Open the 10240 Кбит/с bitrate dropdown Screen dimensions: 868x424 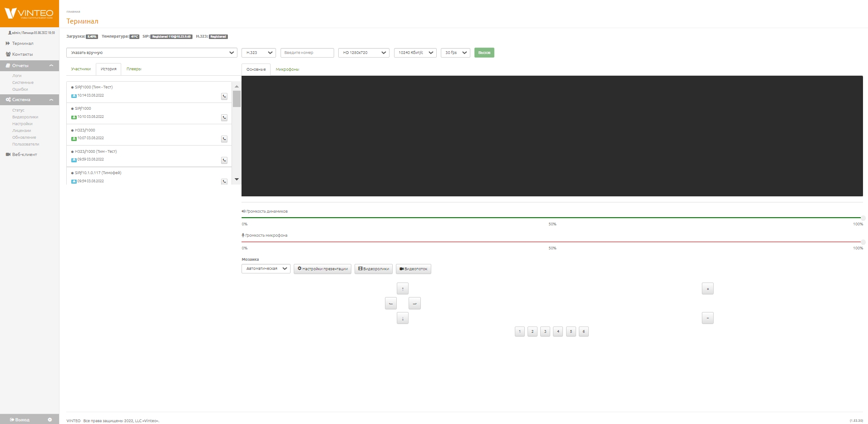click(x=415, y=53)
